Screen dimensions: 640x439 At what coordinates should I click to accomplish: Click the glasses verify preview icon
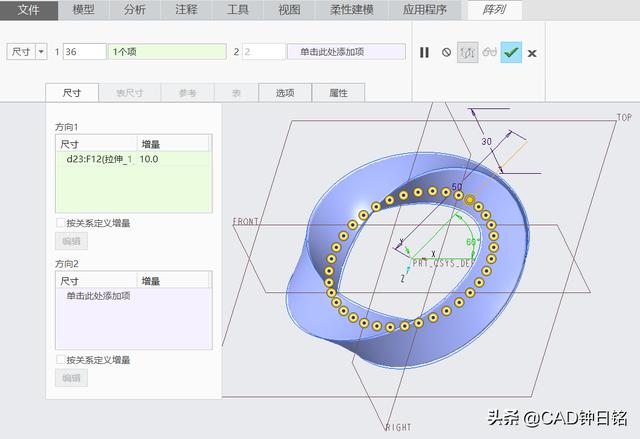[x=489, y=52]
